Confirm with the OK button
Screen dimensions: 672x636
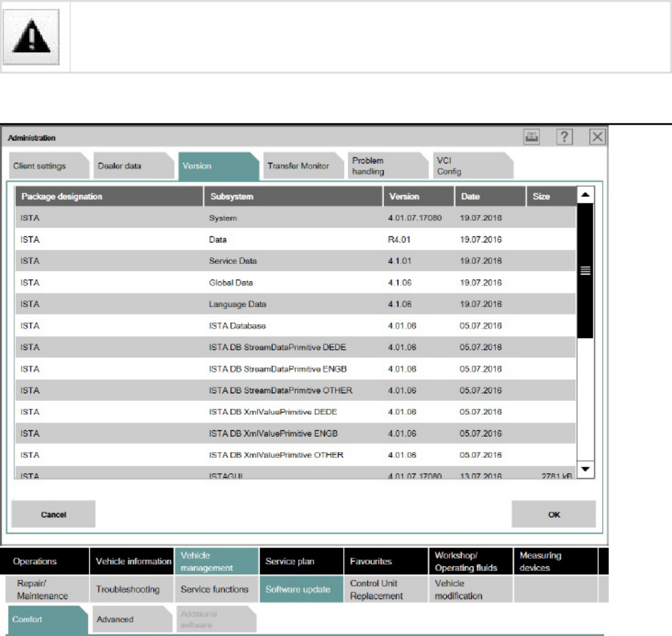[554, 514]
